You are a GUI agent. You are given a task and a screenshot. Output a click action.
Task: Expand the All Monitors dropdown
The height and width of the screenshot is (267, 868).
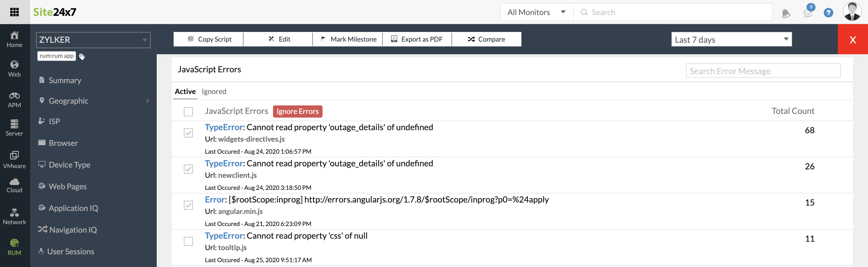click(536, 12)
